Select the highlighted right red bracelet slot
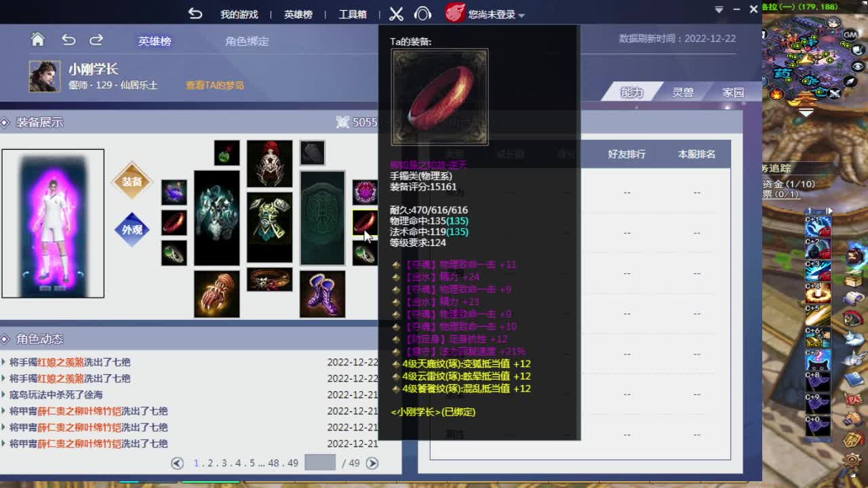Viewport: 868px width, 488px height. point(365,223)
